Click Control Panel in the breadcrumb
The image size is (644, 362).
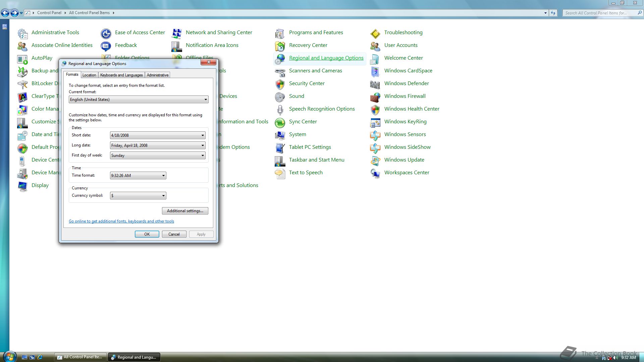pos(49,13)
